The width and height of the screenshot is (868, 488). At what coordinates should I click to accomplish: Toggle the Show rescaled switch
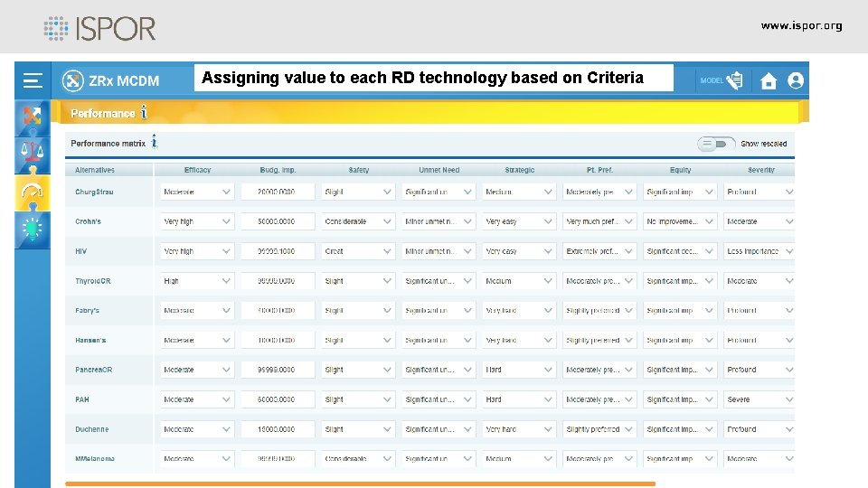716,144
